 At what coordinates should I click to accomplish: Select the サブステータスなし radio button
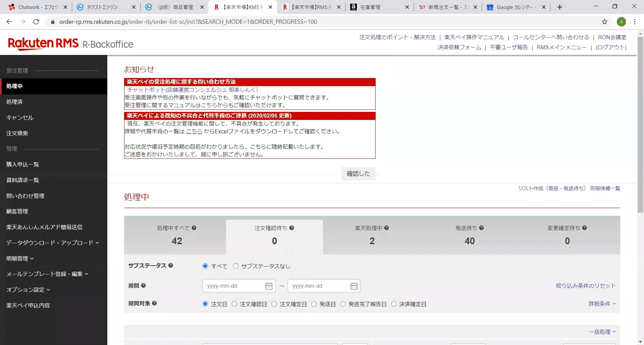(236, 266)
